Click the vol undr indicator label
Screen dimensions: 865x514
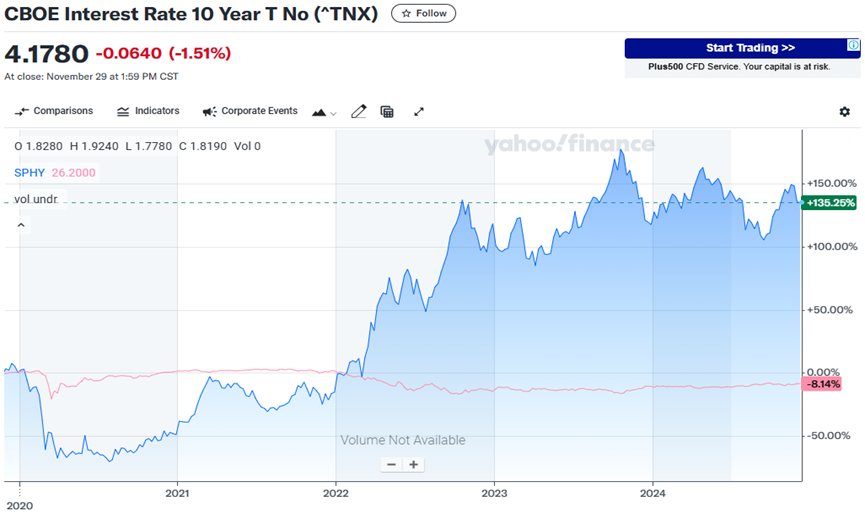pyautogui.click(x=35, y=199)
